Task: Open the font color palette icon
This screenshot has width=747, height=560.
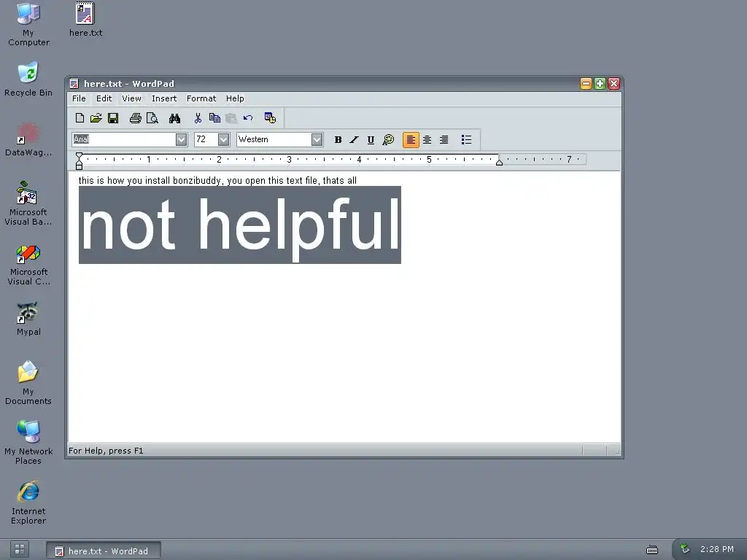Action: point(388,139)
